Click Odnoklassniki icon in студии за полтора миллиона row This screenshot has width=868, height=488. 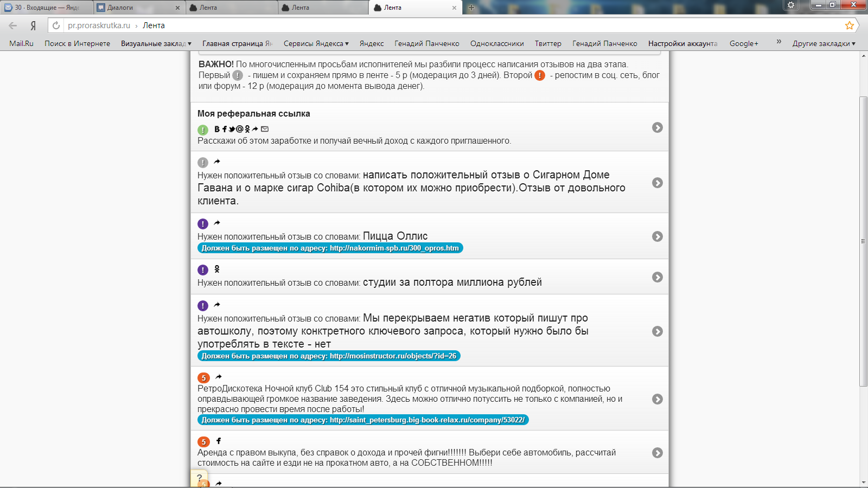click(x=217, y=269)
